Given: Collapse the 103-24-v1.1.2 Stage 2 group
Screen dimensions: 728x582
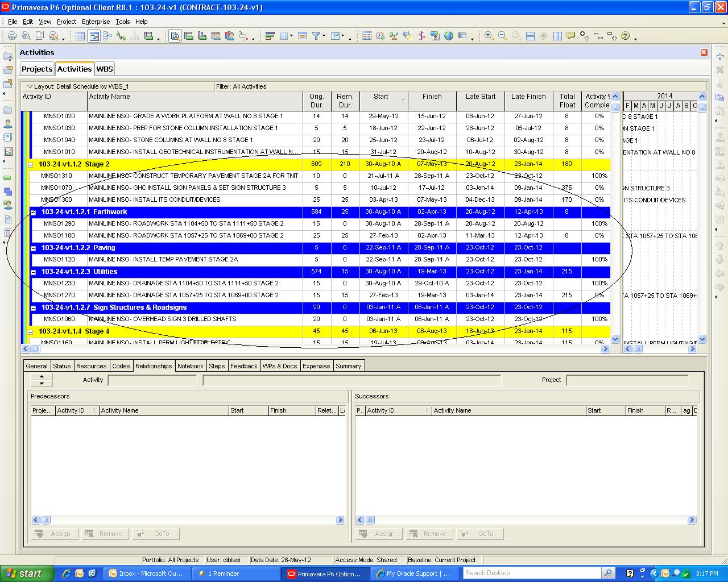Looking at the screenshot, I should coord(31,164).
